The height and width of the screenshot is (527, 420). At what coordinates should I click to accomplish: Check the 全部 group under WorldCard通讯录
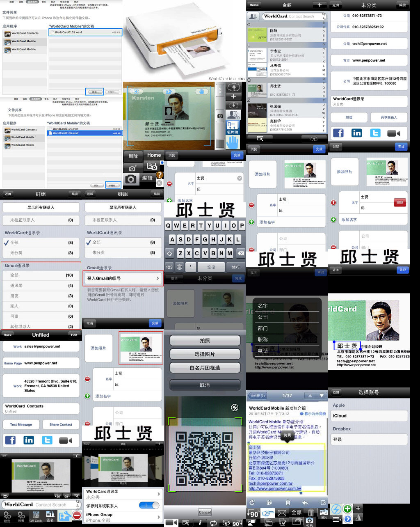(x=41, y=243)
